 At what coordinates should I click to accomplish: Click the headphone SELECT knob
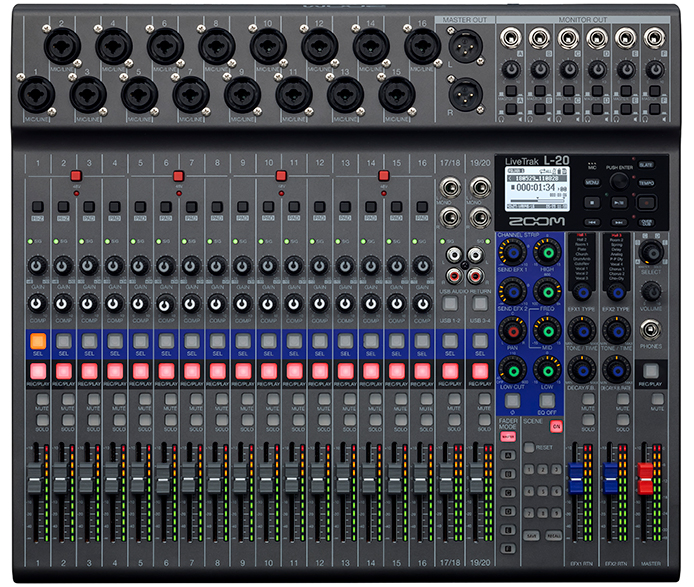pos(651,252)
